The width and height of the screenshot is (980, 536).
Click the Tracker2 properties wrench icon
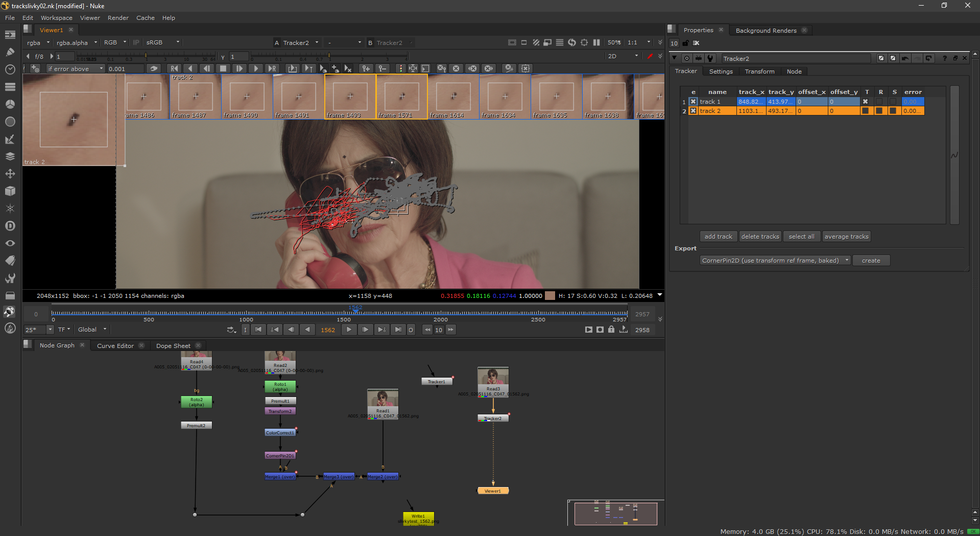pos(710,58)
